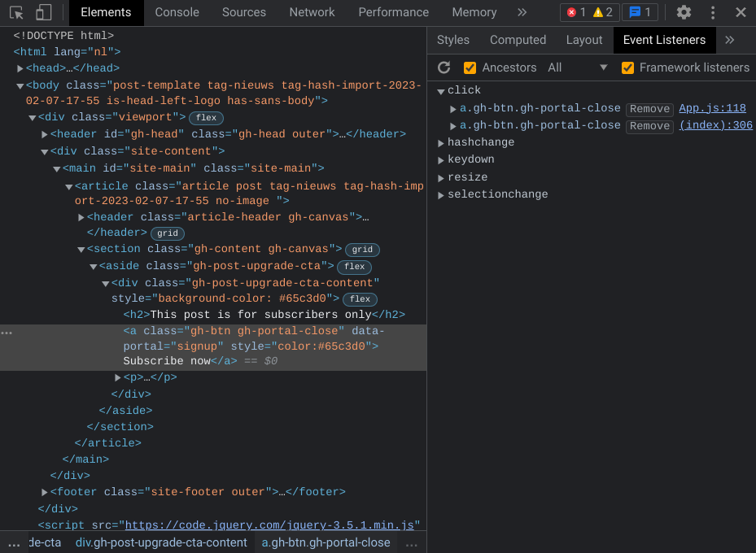
Task: Open the Computed sidebar tab
Action: [x=518, y=40]
